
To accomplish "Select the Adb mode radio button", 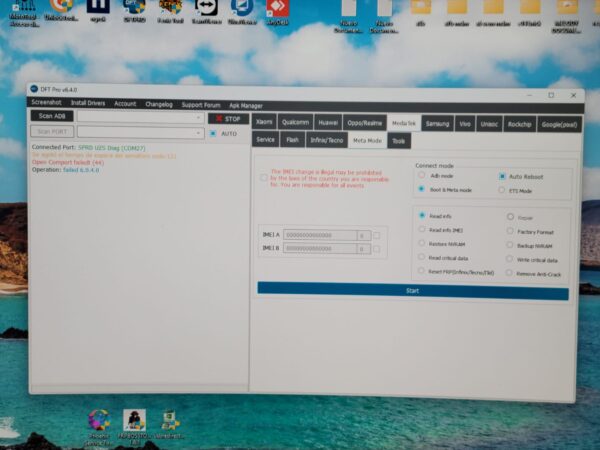I will (422, 175).
